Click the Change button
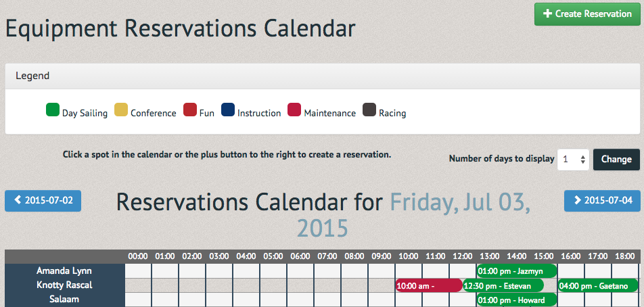644x307 pixels. tap(616, 159)
